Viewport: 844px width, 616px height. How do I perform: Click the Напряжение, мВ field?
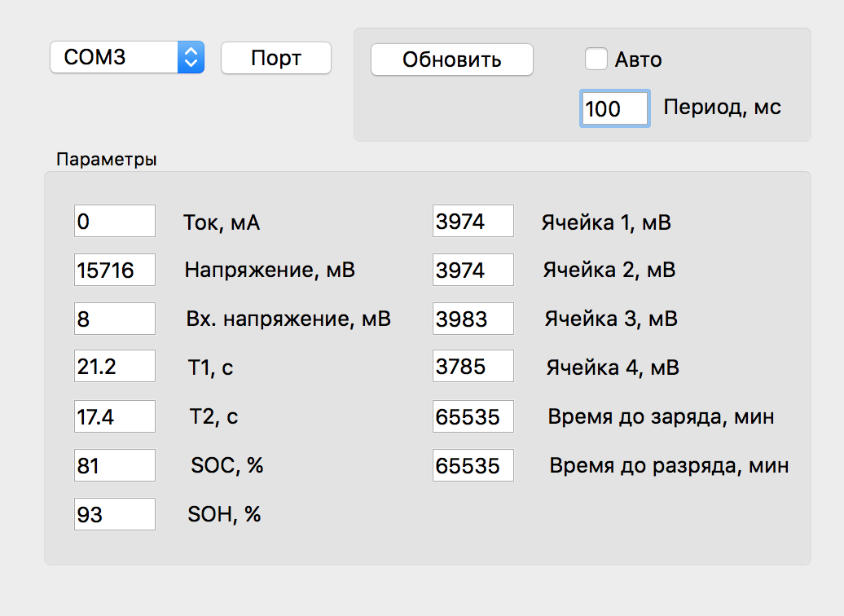click(114, 270)
